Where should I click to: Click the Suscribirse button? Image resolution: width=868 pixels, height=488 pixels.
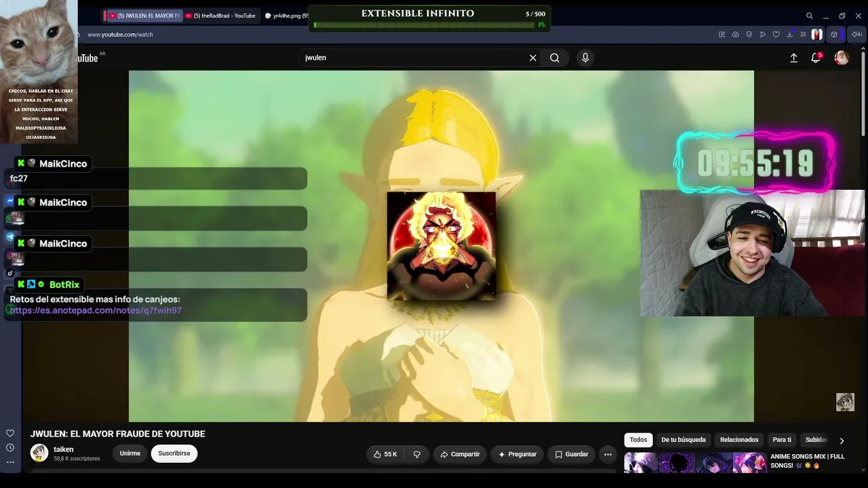174,453
